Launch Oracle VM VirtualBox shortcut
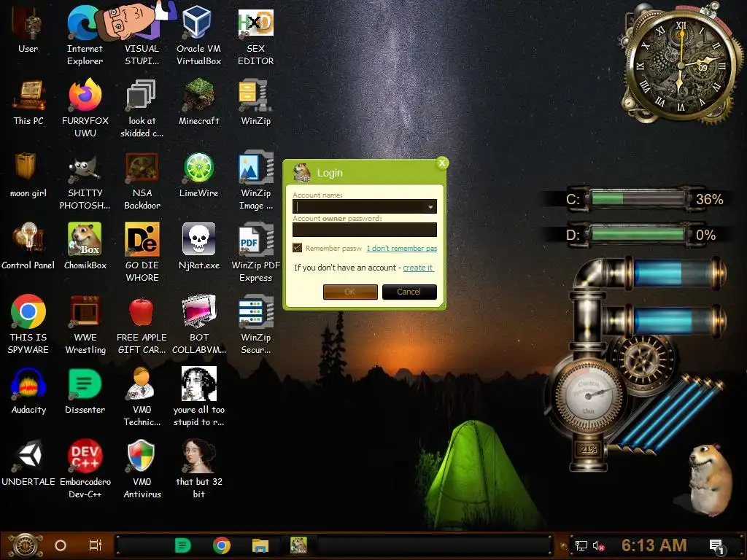The height and width of the screenshot is (560, 747). tap(198, 36)
